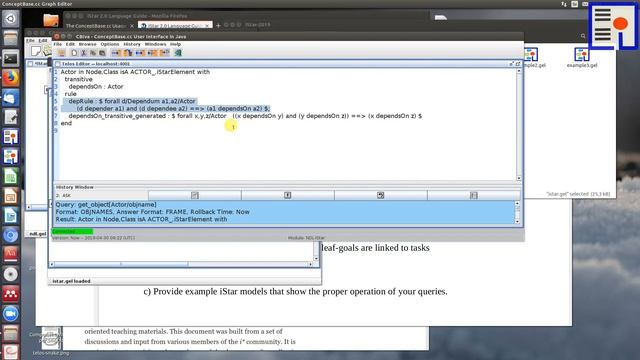This screenshot has width=640, height=360.
Task: Click 'istar.gel loaded' status text
Action: (x=71, y=281)
